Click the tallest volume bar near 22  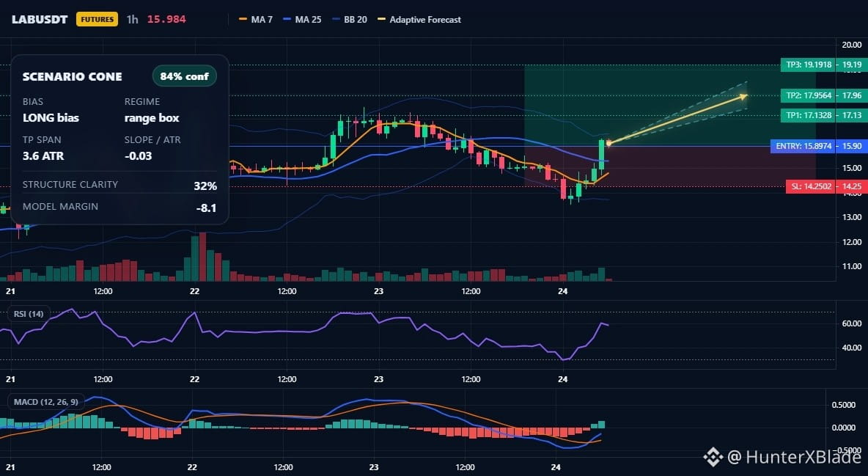tap(202, 257)
